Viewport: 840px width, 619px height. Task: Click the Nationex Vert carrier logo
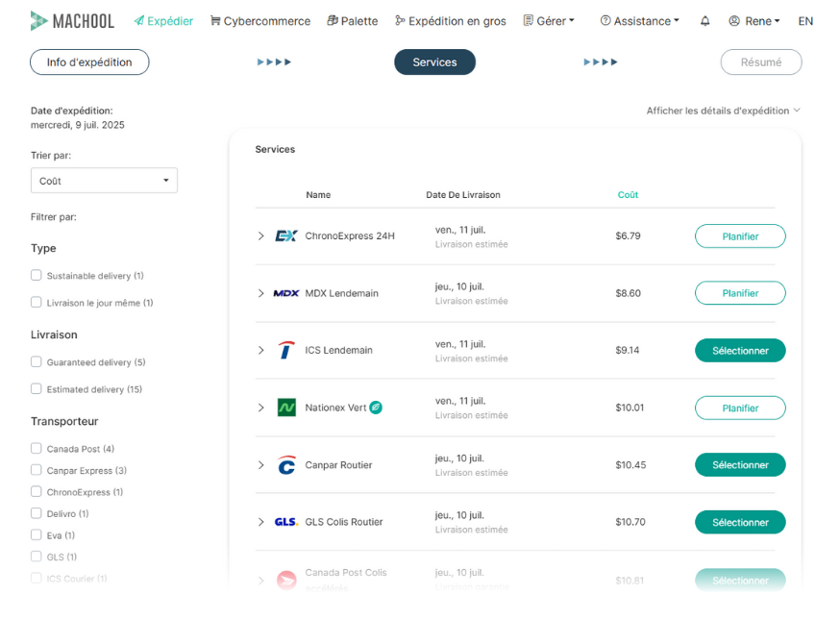coord(286,408)
